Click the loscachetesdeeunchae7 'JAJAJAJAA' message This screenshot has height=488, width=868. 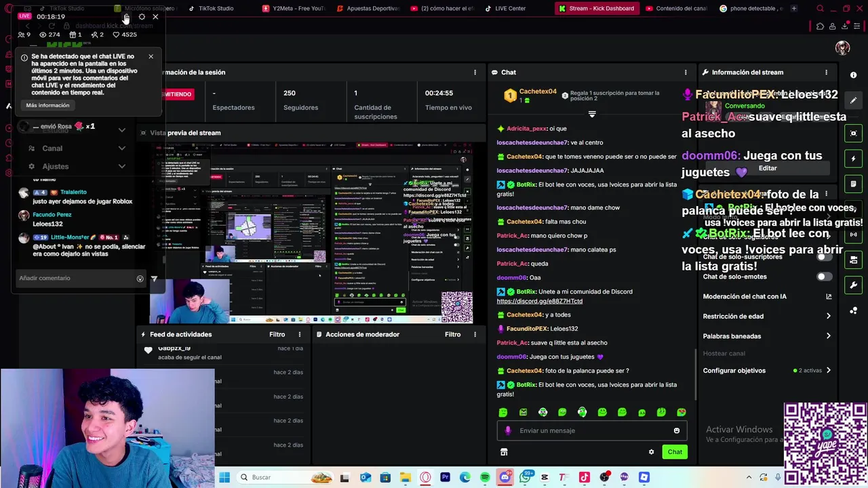[x=550, y=171]
